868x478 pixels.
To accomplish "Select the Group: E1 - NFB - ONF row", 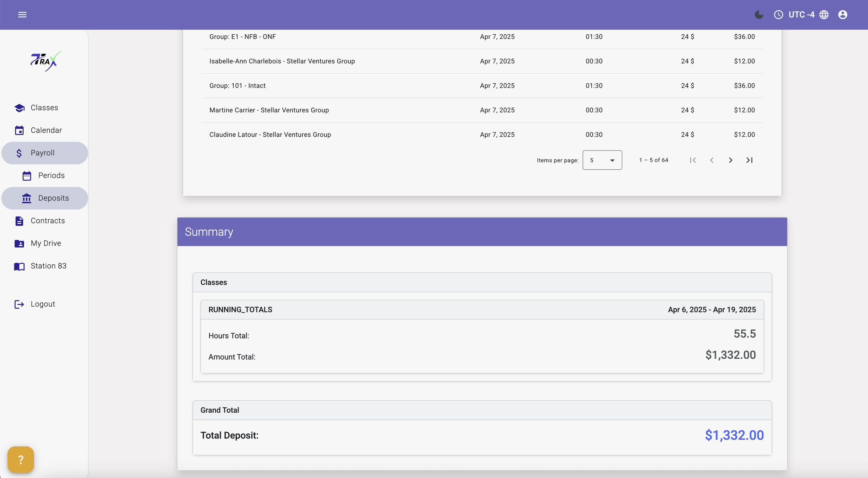I will point(482,37).
